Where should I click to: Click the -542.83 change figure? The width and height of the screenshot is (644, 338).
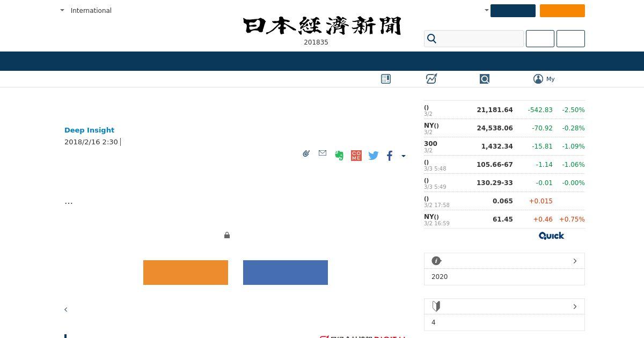pos(540,110)
